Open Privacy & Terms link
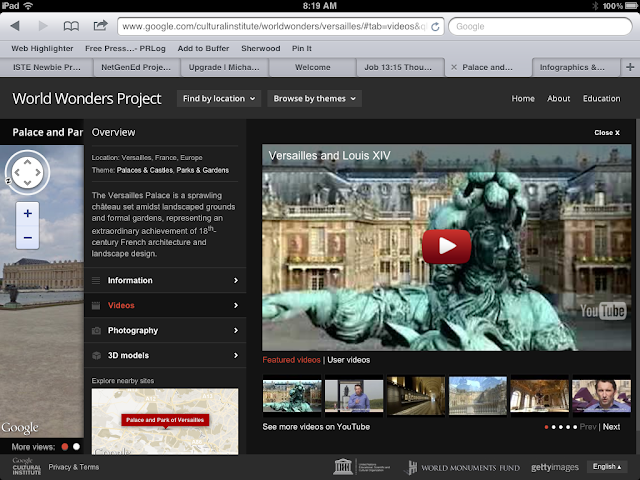This screenshot has height=480, width=640. [x=74, y=467]
